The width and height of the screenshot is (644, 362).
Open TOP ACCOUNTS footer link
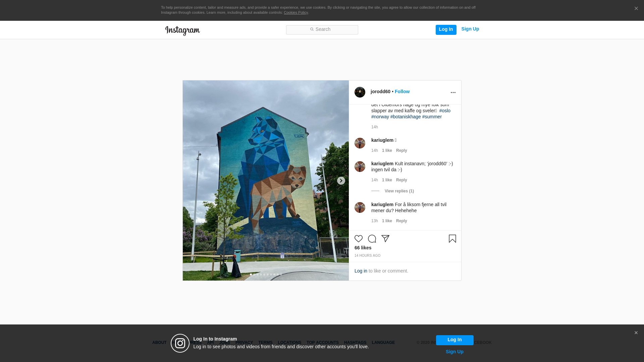pos(323,343)
